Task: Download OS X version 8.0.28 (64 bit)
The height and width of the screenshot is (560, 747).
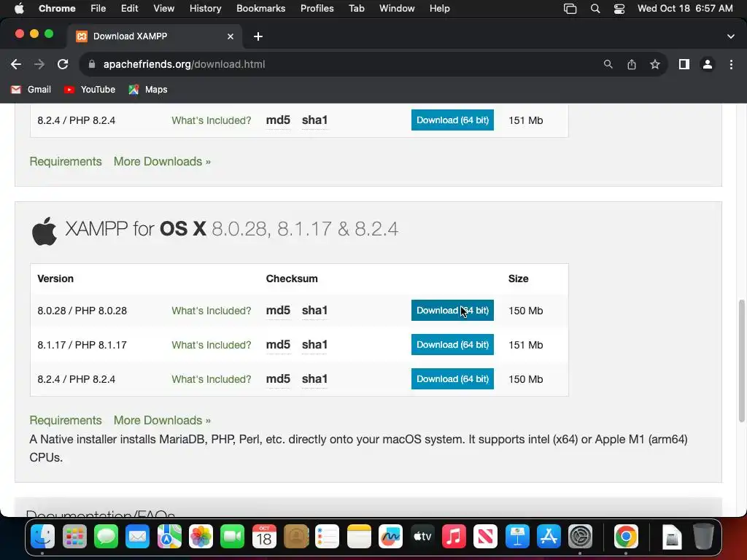Action: tap(452, 311)
